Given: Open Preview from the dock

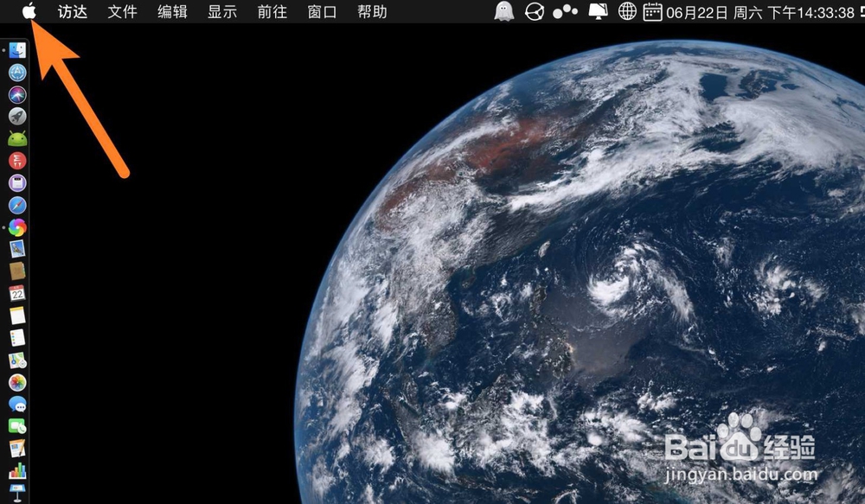Looking at the screenshot, I should click(17, 249).
